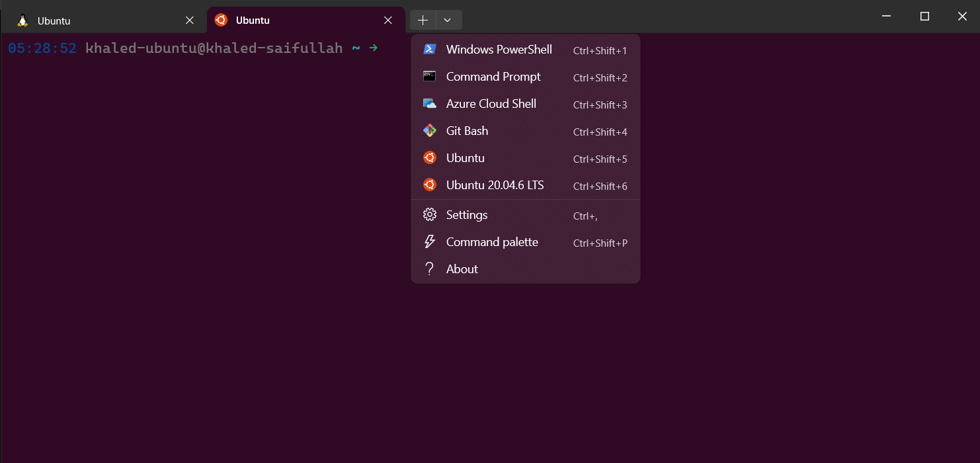Open Settings from dropdown menu
980x463 pixels.
[x=526, y=215]
